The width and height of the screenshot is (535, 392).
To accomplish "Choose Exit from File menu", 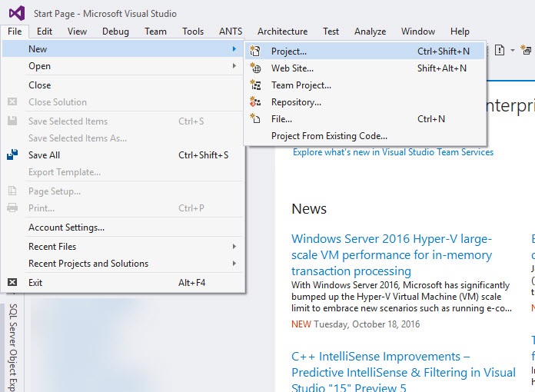I will click(x=123, y=283).
